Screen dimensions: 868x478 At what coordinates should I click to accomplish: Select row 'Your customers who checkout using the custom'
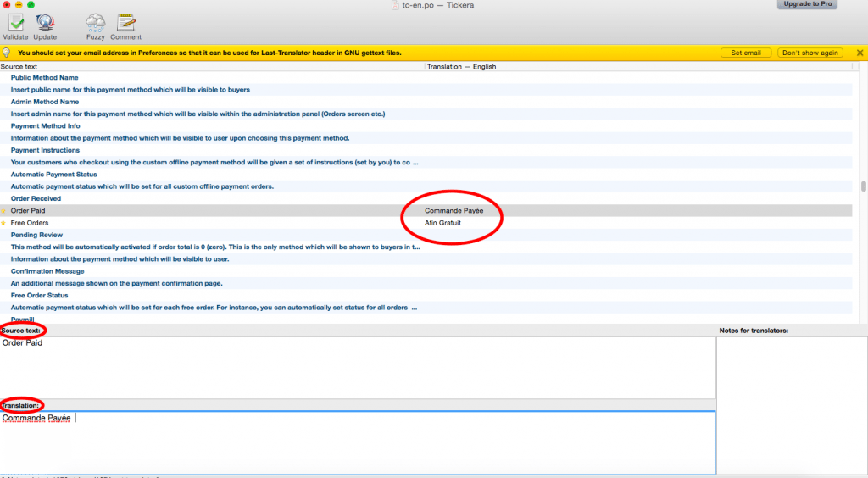click(x=426, y=163)
